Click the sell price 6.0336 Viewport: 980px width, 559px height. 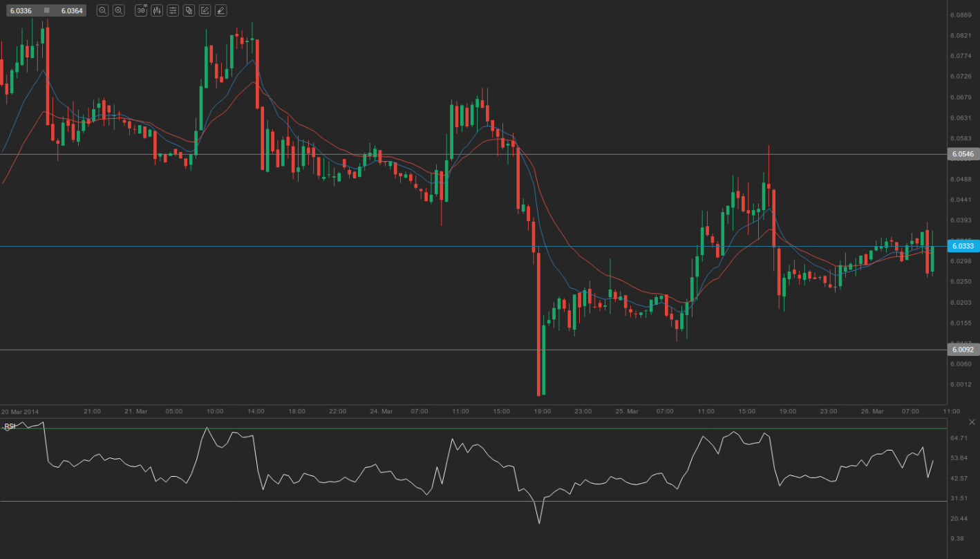[21, 10]
